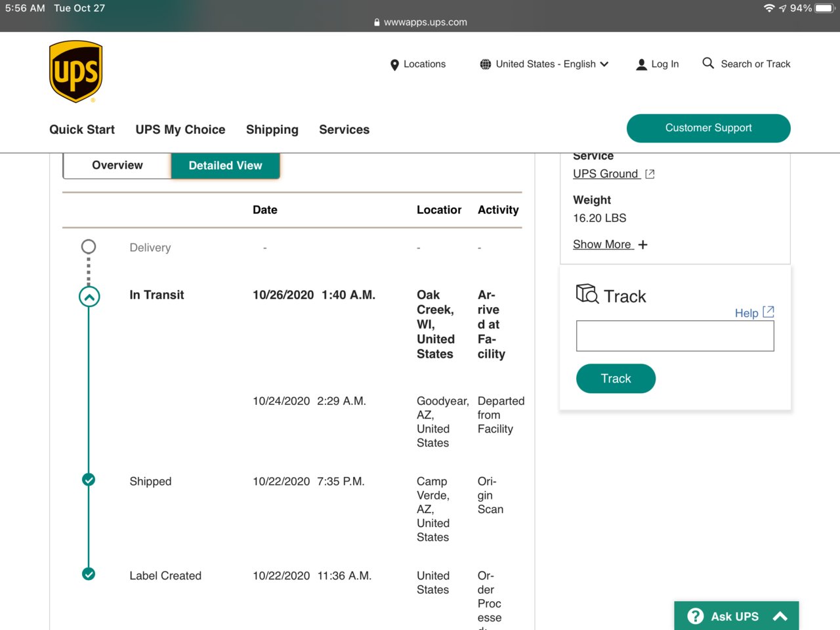Screen dimensions: 840x630
Task: Click the Ask UPS question mark icon
Action: click(x=696, y=616)
